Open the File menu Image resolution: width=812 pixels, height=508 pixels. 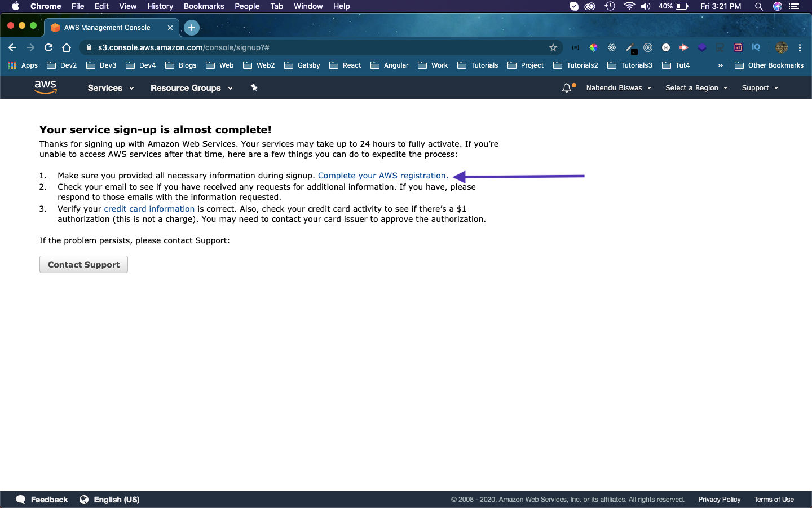pyautogui.click(x=78, y=6)
